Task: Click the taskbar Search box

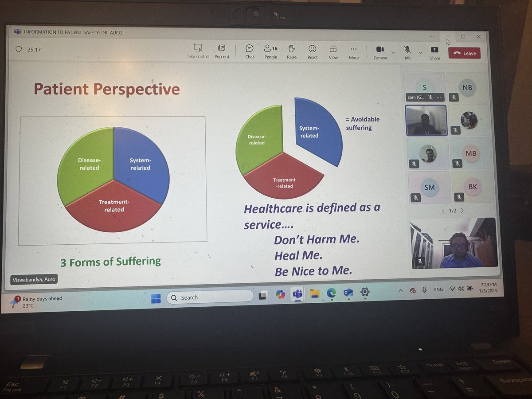Action: pyautogui.click(x=210, y=297)
